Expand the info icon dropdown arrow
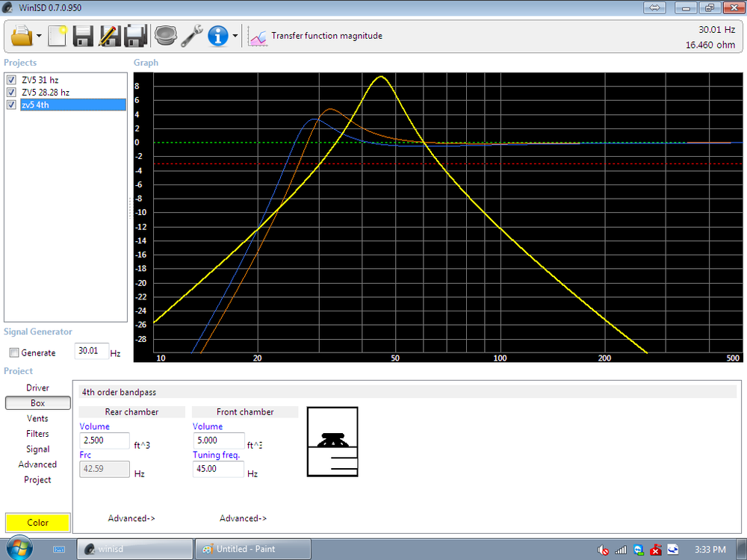This screenshot has width=747, height=560. [x=235, y=36]
